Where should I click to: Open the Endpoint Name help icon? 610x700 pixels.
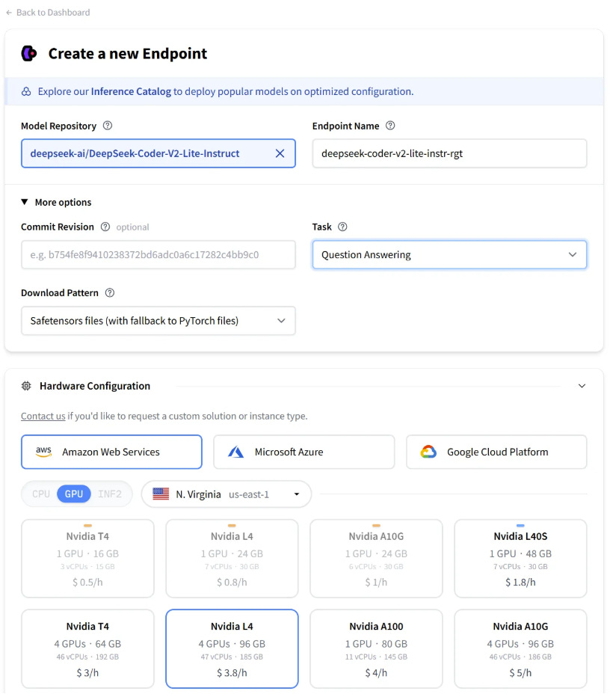[x=390, y=126]
